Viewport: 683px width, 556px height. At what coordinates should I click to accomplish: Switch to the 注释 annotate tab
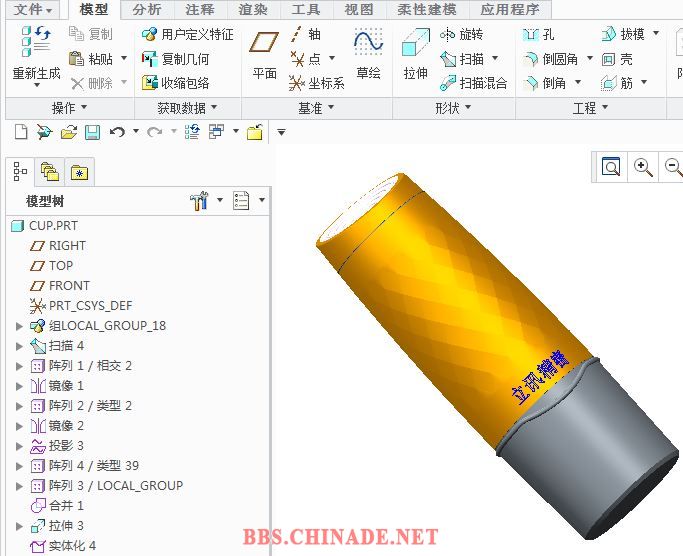pos(199,9)
